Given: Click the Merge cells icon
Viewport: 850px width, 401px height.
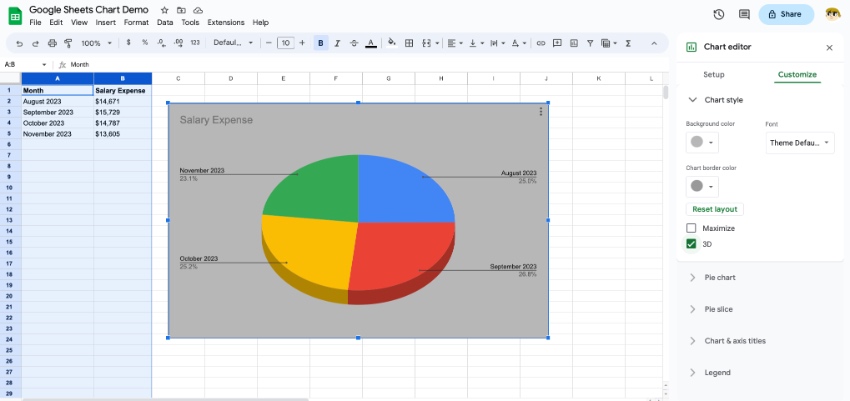Looking at the screenshot, I should click(426, 43).
